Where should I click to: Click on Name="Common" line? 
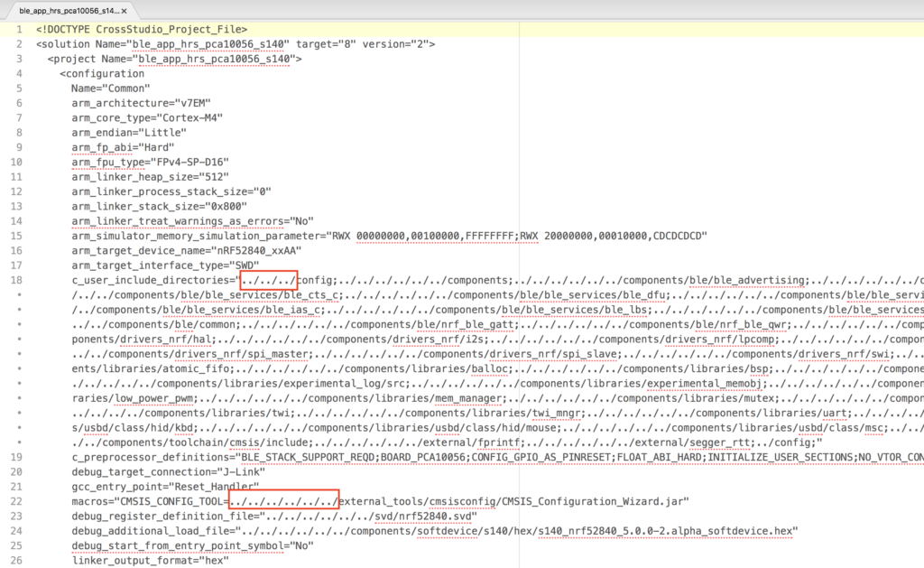coord(111,88)
